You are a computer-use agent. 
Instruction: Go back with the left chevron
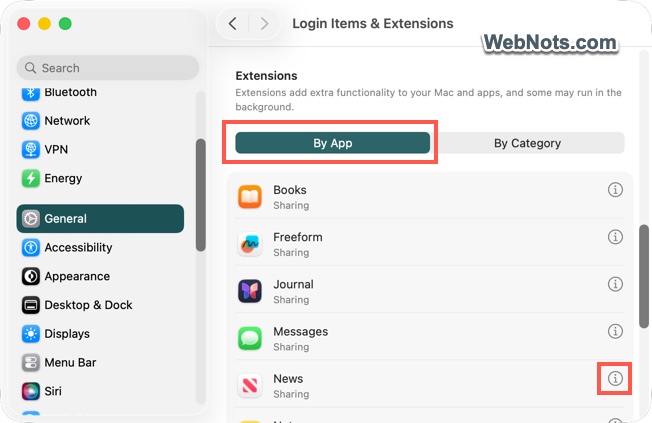click(233, 24)
